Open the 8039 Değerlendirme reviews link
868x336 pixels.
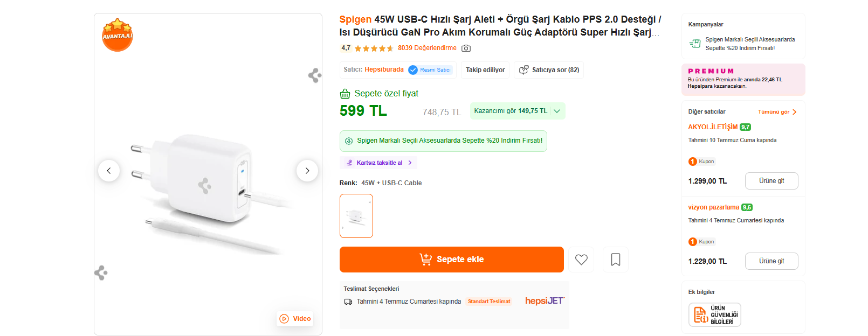pos(427,48)
